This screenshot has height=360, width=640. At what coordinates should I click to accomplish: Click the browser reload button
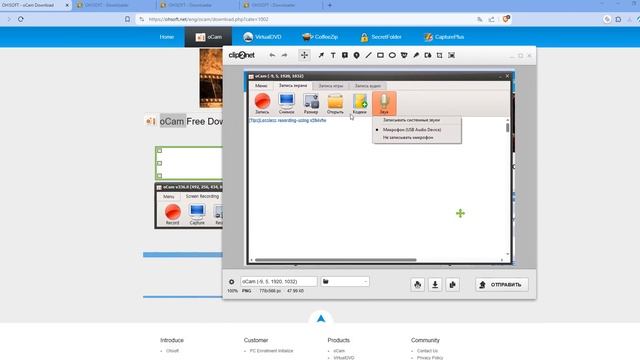click(x=21, y=19)
